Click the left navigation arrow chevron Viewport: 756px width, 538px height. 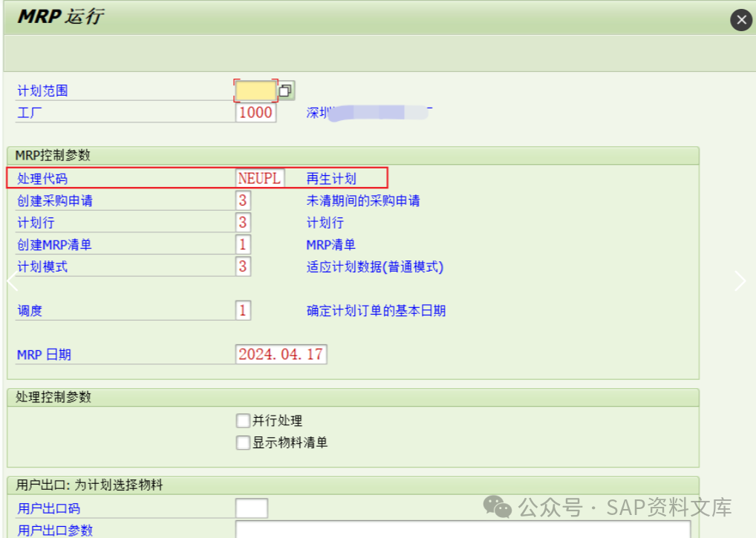10,281
